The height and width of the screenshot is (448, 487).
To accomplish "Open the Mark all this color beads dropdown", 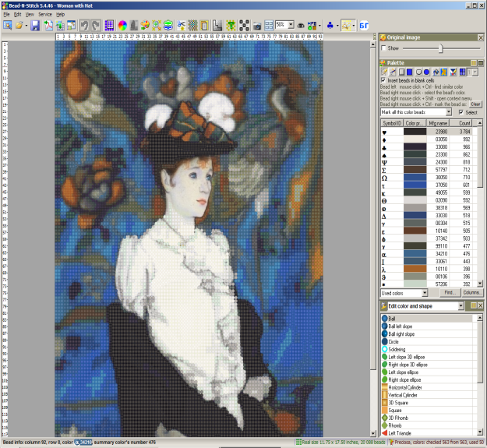I will click(449, 112).
